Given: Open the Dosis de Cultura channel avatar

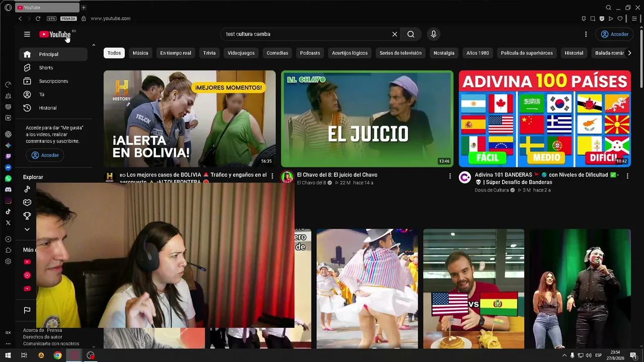Looking at the screenshot, I should (465, 177).
